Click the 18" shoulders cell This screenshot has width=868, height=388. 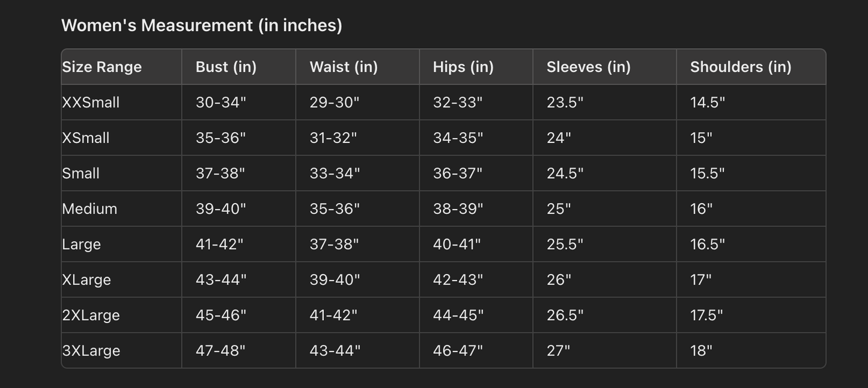(701, 351)
